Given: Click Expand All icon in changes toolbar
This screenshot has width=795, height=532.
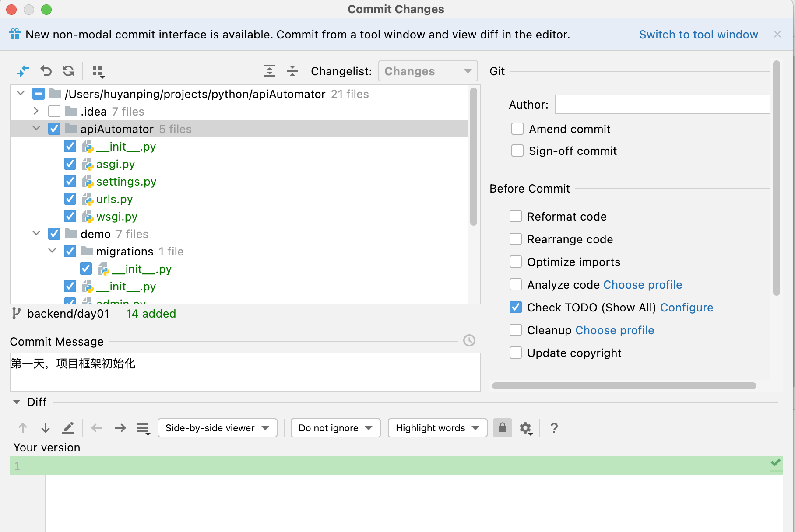Looking at the screenshot, I should coord(270,71).
